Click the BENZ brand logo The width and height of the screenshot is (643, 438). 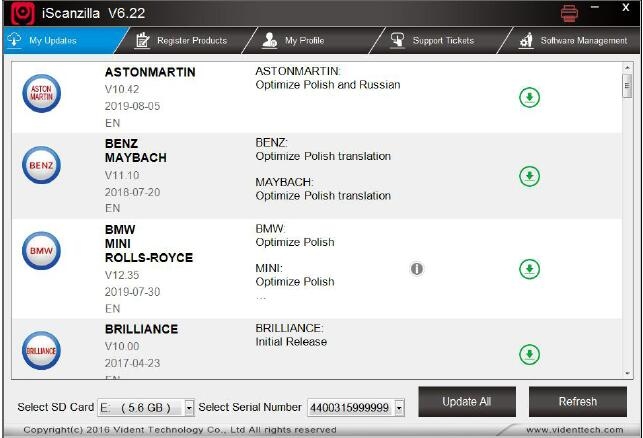pyautogui.click(x=42, y=165)
